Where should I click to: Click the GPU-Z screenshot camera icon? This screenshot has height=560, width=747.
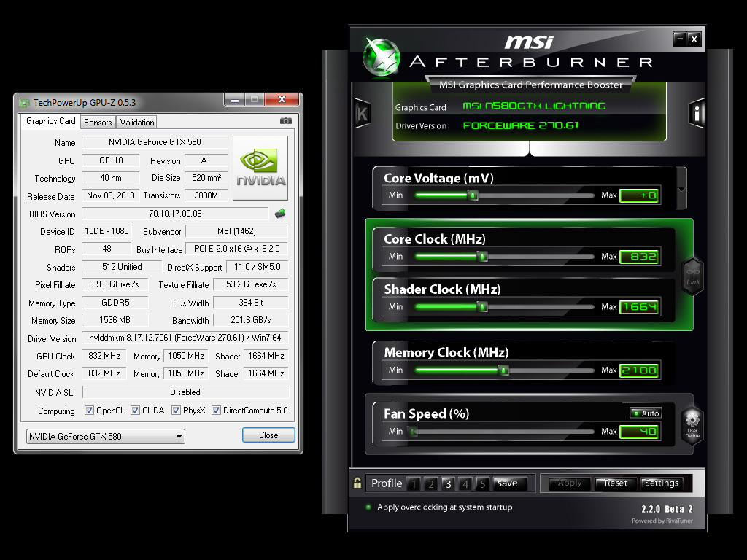(x=286, y=121)
